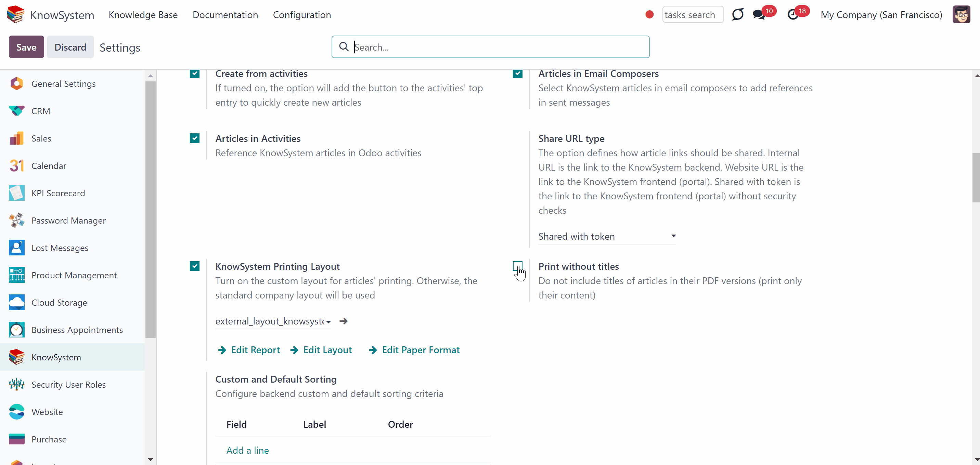
Task: Select the Security User Roles app icon
Action: [x=17, y=385]
